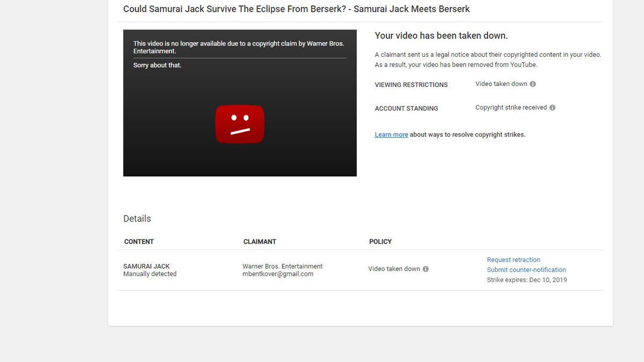Click the copyright claim message in player
Image resolution: width=644 pixels, height=362 pixels.
239,47
